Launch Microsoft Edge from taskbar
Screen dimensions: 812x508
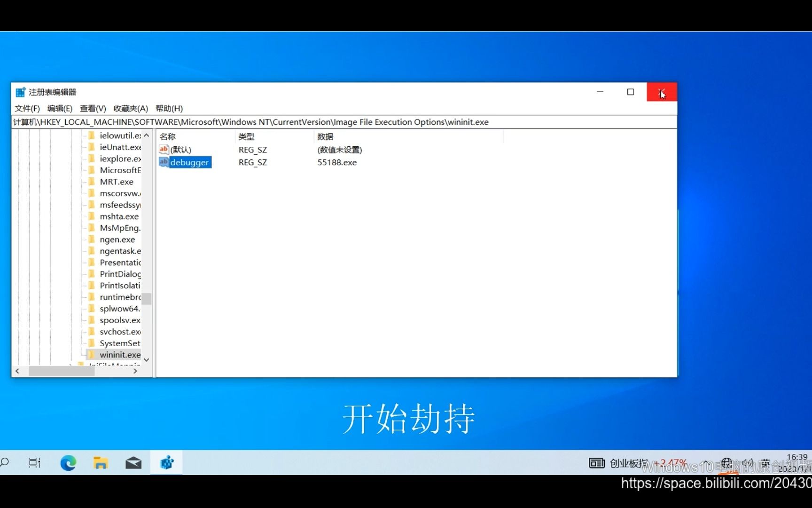pyautogui.click(x=68, y=463)
